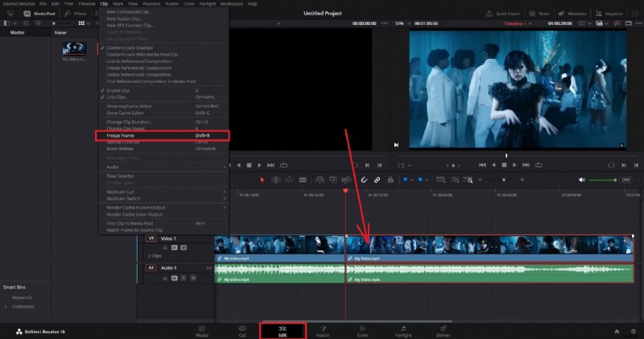
Task: Play the source viewer clip
Action: 259,165
